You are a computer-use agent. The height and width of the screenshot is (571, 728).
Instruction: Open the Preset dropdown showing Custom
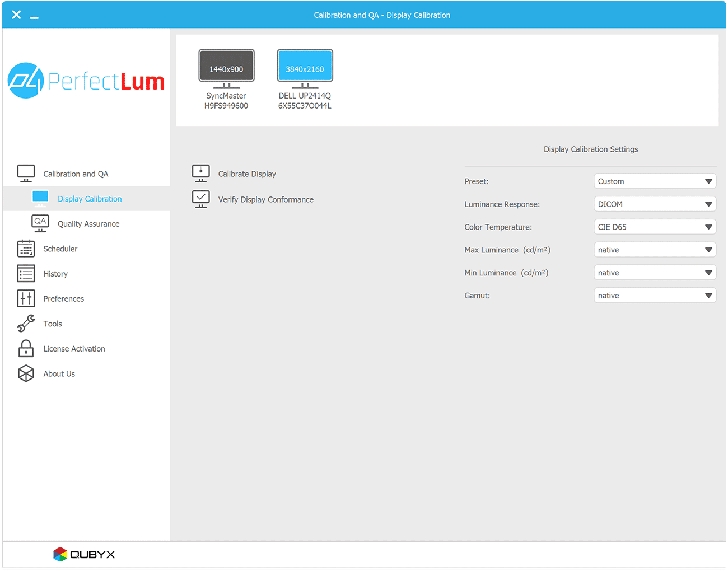pos(655,181)
